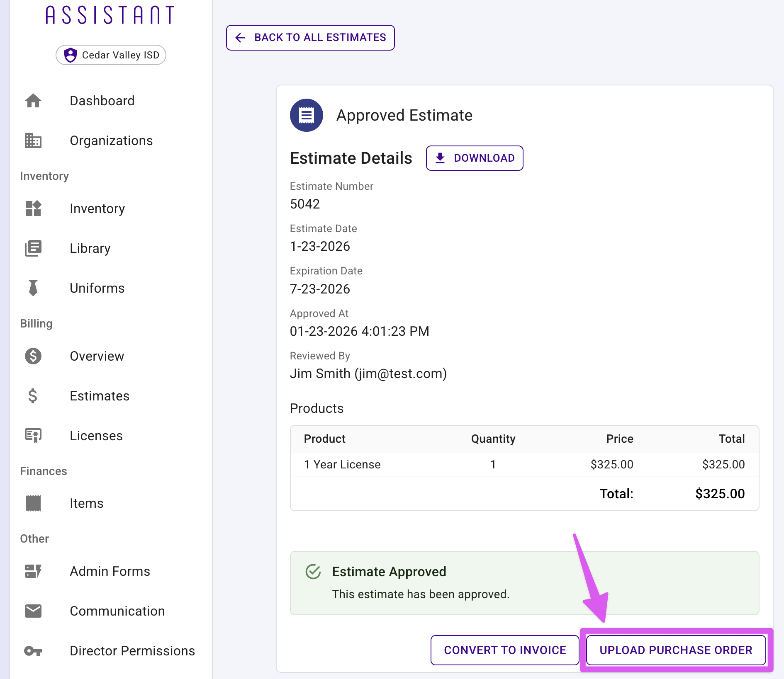Click the receipt icon beside Approved Estimate
The height and width of the screenshot is (679, 784).
306,115
